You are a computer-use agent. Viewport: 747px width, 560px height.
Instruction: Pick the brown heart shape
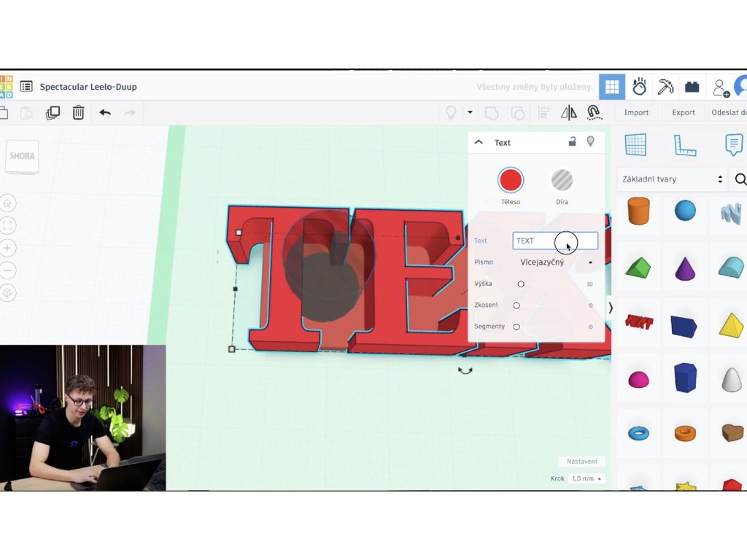point(732,432)
